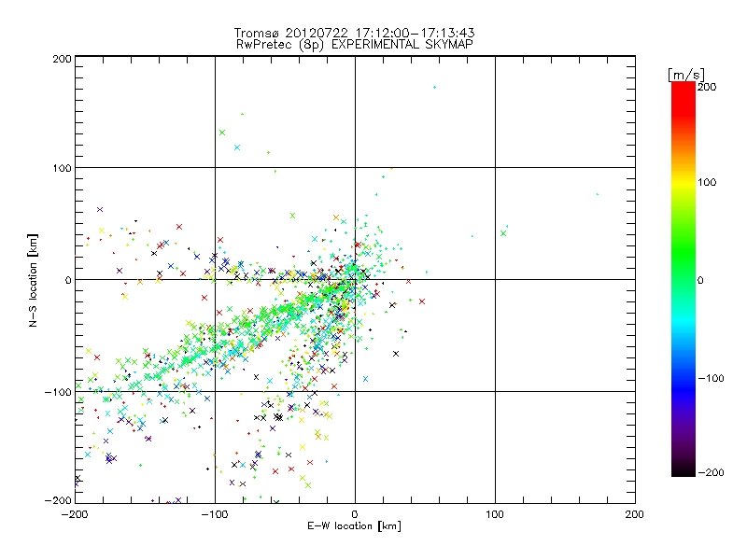747x560 pixels.
Task: Click the plot title with the Tromsø date
Action: click(x=355, y=33)
